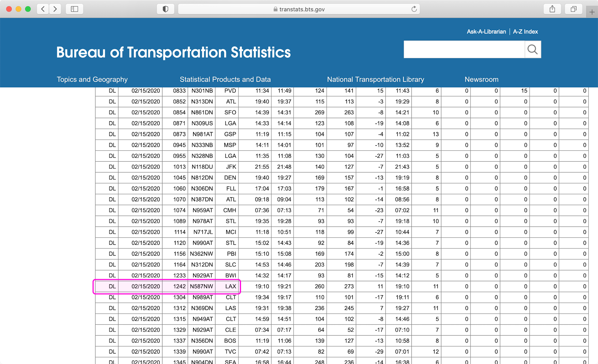Reload the page with refresh icon
Image resolution: width=598 pixels, height=364 pixels.
[x=414, y=9]
